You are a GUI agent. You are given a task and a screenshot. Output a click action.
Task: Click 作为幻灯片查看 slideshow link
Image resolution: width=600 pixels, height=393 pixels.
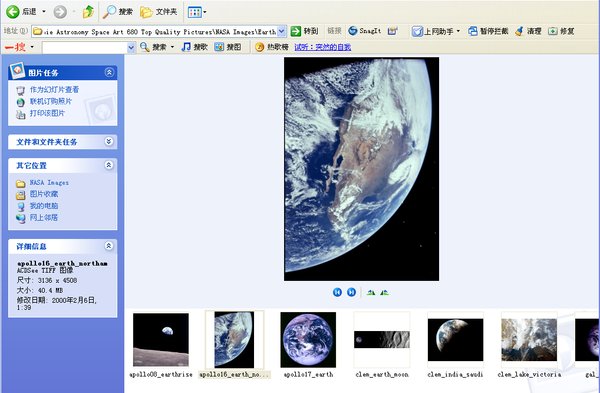54,90
